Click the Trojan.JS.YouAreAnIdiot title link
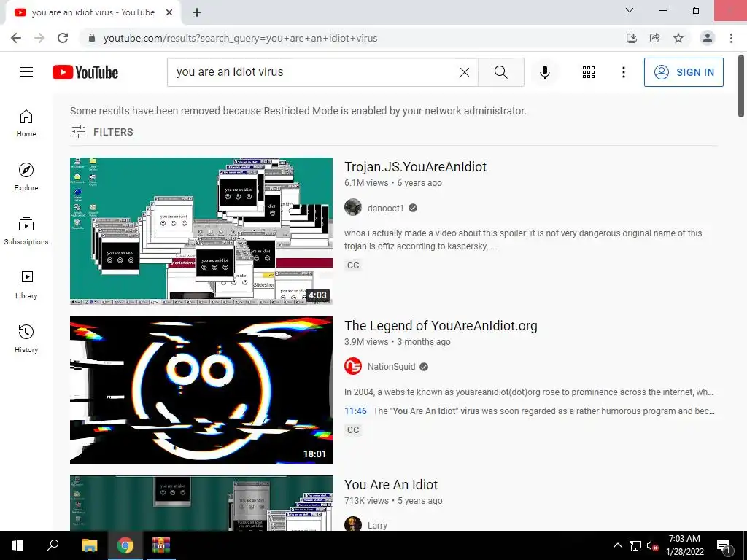747x560 pixels. click(x=415, y=167)
